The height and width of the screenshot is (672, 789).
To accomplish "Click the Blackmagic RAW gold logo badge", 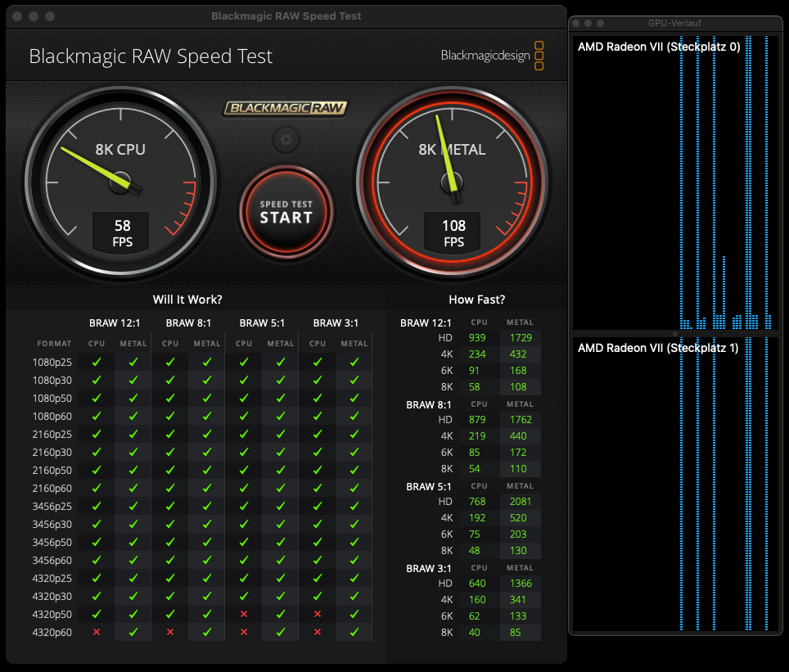I will coord(286,108).
